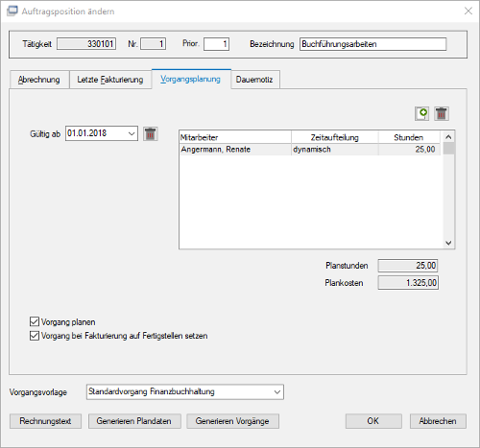Click the add employee icon above table
Screen dimensions: 480x448
(421, 113)
